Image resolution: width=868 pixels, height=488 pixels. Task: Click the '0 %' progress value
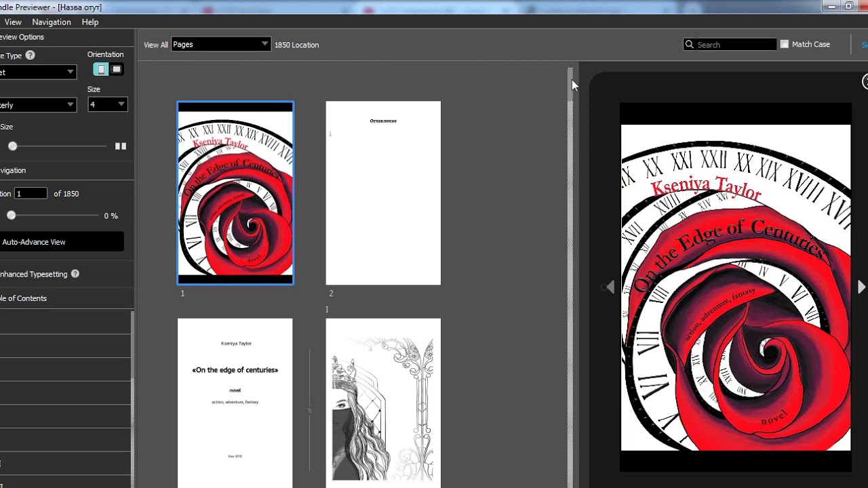click(111, 216)
